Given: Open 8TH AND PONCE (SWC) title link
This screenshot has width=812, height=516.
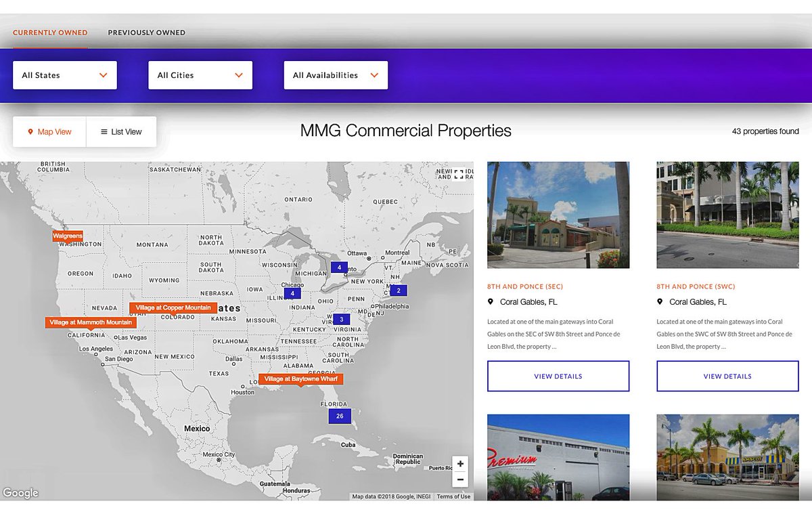Looking at the screenshot, I should (x=696, y=286).
